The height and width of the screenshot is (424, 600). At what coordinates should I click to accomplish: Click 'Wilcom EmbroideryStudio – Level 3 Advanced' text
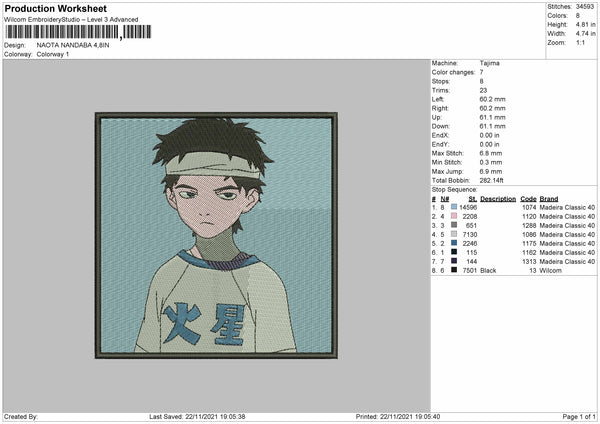pos(71,20)
